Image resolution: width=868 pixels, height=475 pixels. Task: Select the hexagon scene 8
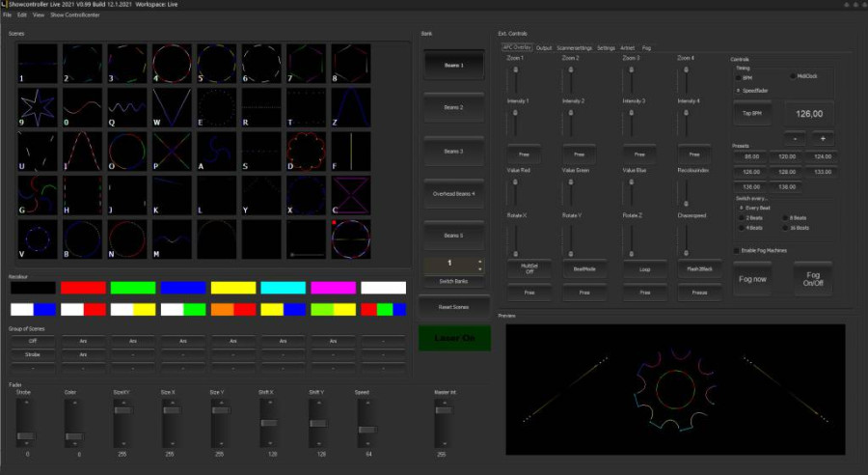[x=349, y=64]
